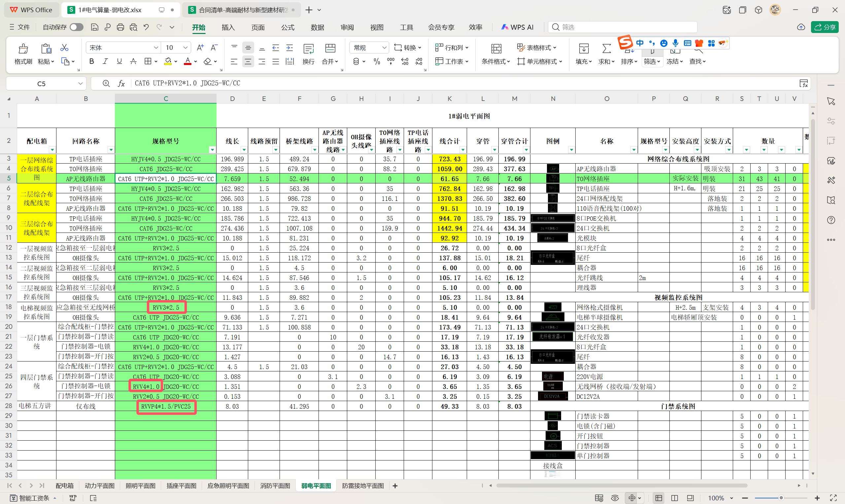The height and width of the screenshot is (504, 845).
Task: Expand the font size dropdown showing 10
Action: tap(185, 47)
